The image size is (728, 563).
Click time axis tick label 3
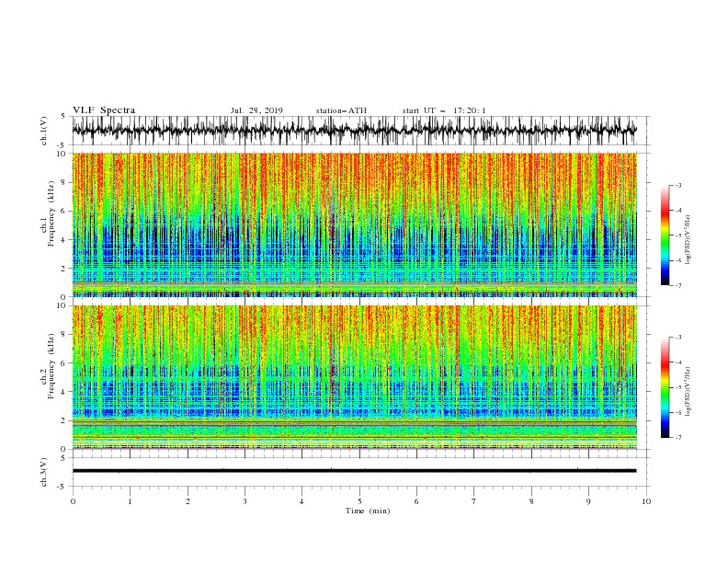coord(245,501)
